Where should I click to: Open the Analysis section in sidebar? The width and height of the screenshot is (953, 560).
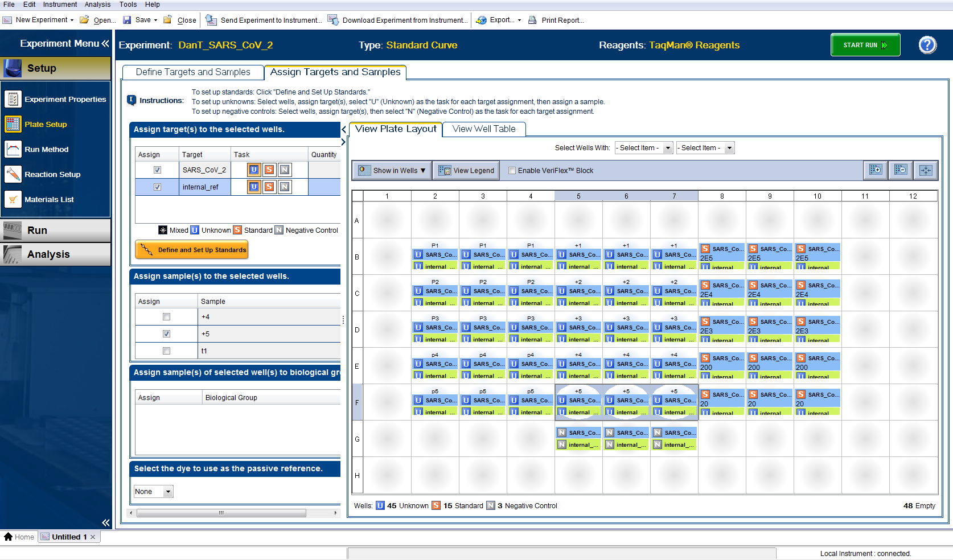(x=56, y=254)
